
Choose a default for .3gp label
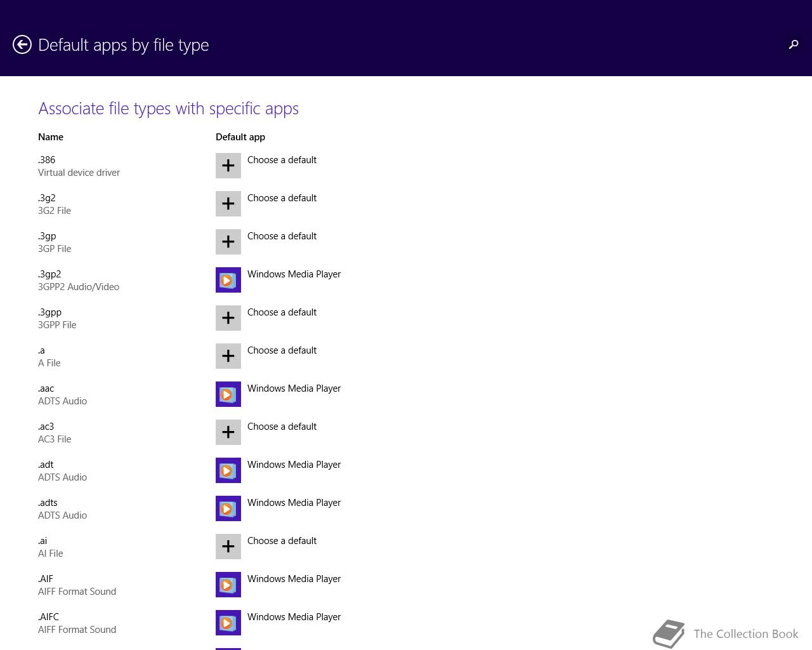coord(282,236)
